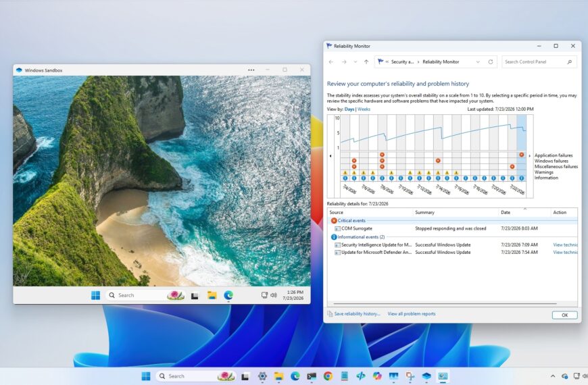Select the Update for Microsoft Defender row
588x385 pixels.
[452, 253]
